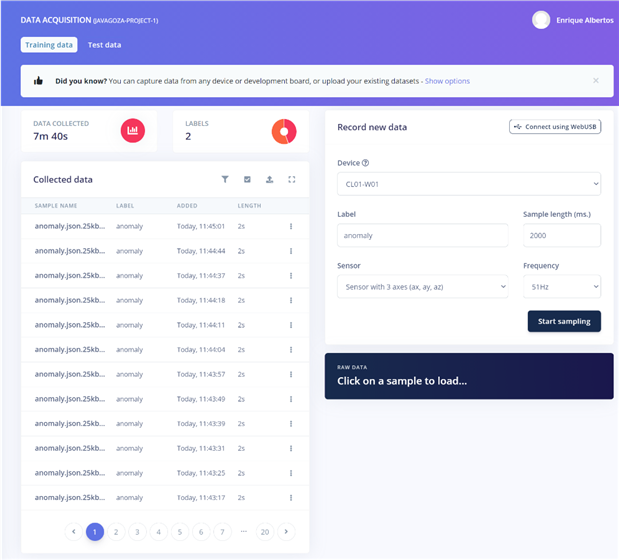This screenshot has height=560, width=619.
Task: Go to next page with right arrow
Action: tap(286, 532)
